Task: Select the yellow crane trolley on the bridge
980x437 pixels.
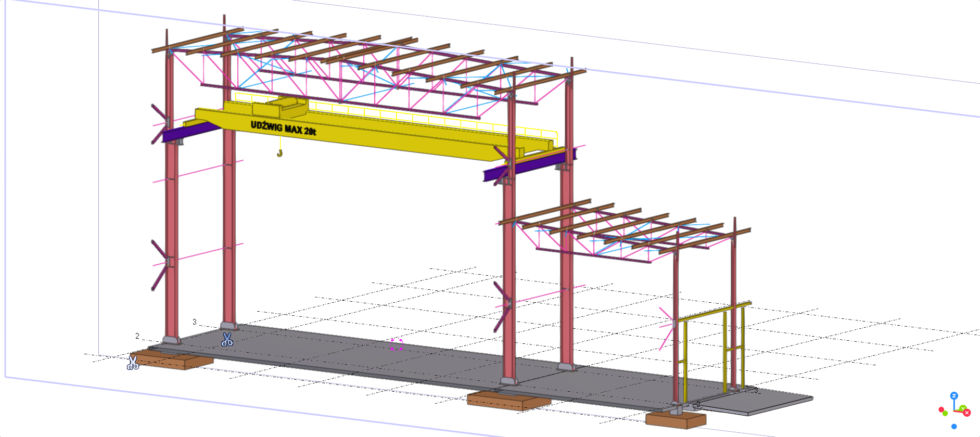Action: pyautogui.click(x=278, y=107)
